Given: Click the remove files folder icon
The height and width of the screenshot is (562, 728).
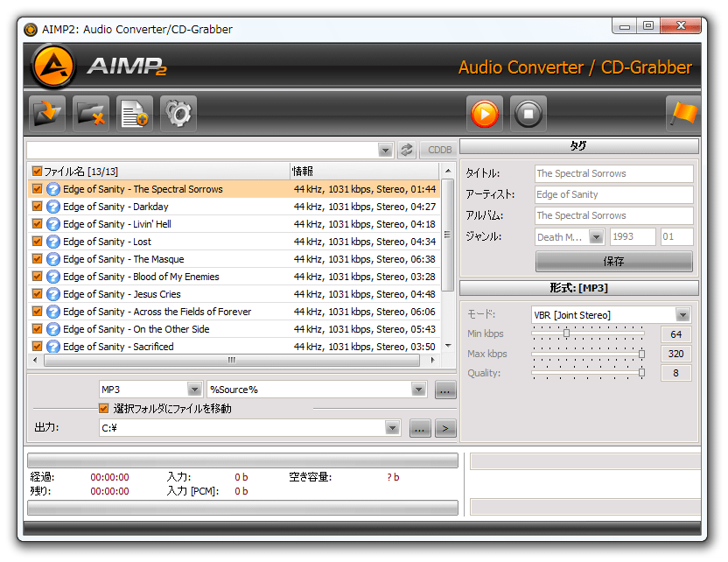Looking at the screenshot, I should click(91, 114).
